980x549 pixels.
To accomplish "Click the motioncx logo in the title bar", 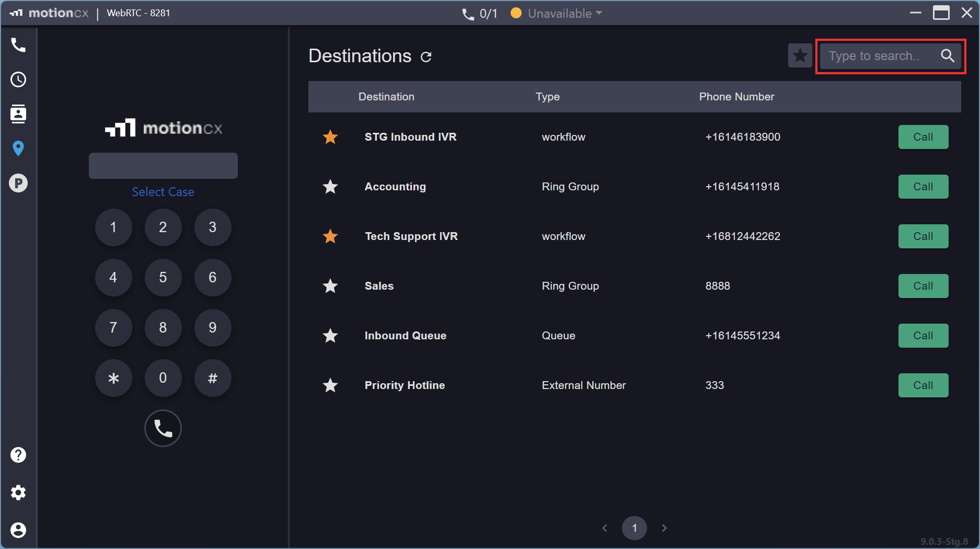I will point(49,13).
